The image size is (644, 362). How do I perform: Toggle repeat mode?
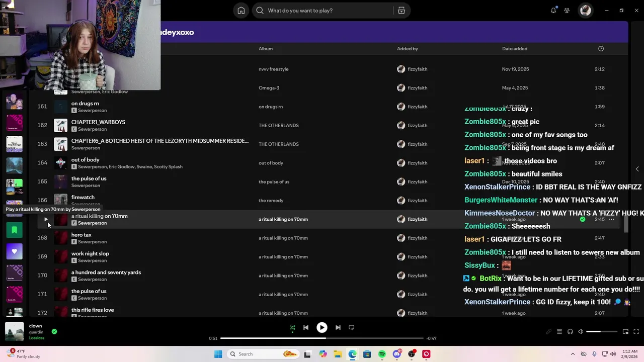coord(352,327)
